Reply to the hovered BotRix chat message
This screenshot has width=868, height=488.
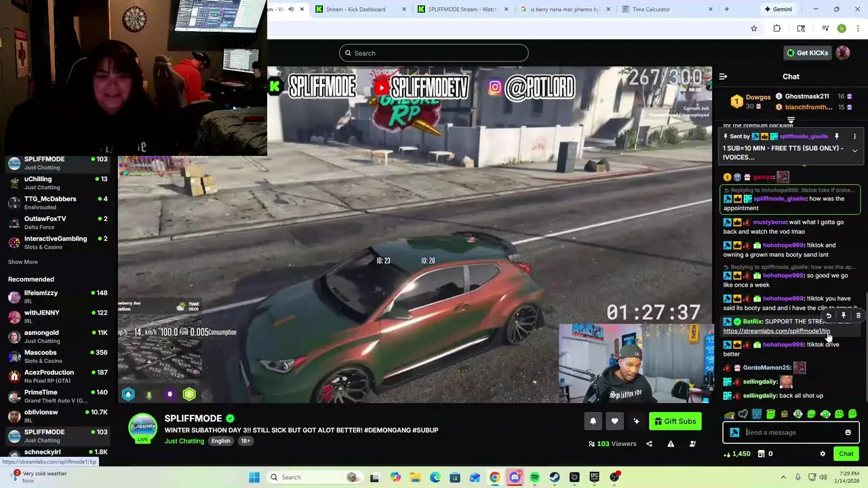(x=829, y=316)
